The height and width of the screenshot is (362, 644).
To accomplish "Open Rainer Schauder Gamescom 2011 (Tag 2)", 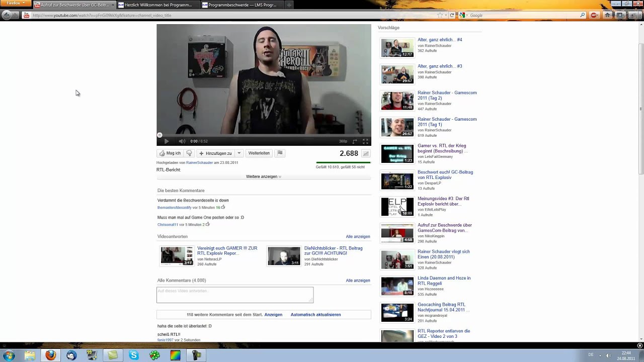I will [x=447, y=96].
